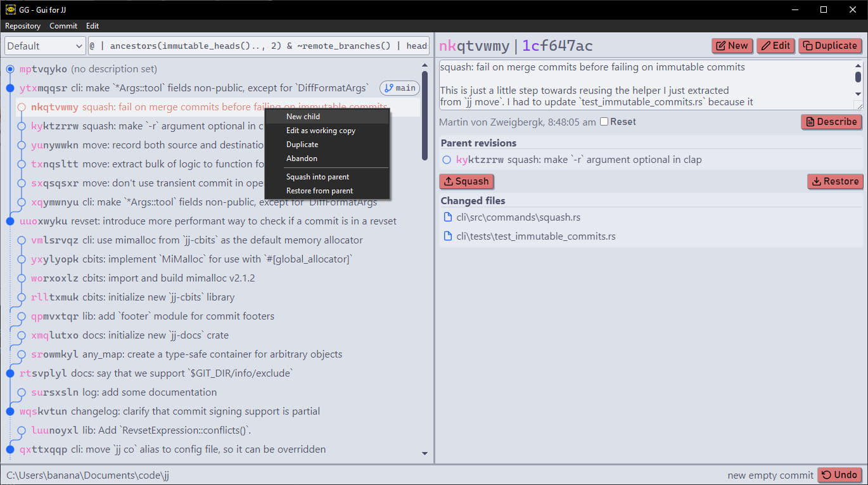
Task: Click the commit node circle beside uuoxwyku
Action: [10, 221]
